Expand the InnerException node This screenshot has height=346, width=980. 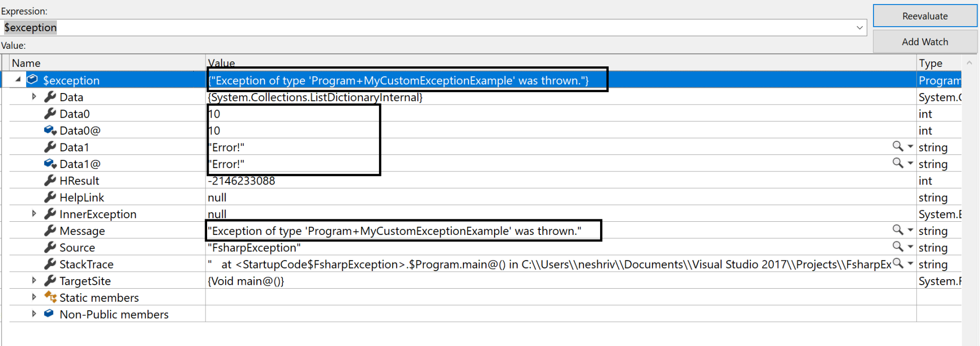[x=34, y=214]
